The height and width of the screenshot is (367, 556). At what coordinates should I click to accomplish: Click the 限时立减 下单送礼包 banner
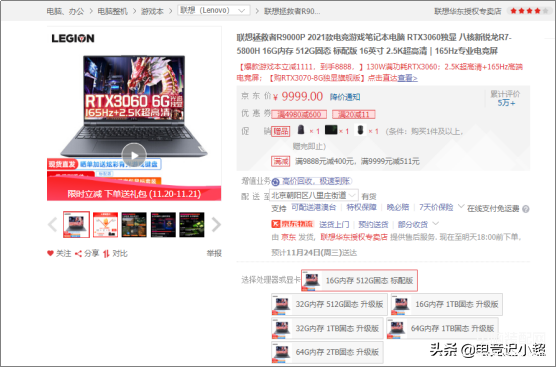tap(134, 194)
